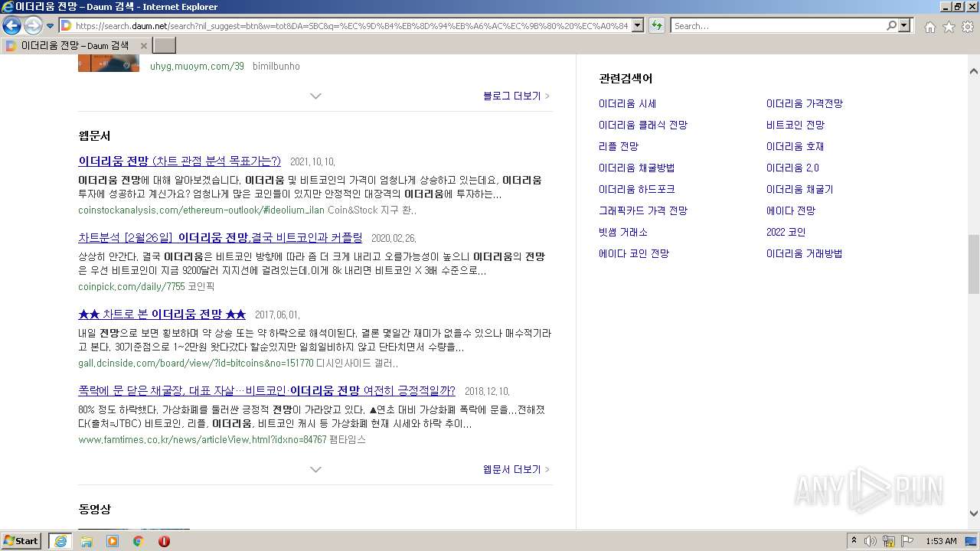
Task: Select related search 에이다 전망
Action: (791, 210)
